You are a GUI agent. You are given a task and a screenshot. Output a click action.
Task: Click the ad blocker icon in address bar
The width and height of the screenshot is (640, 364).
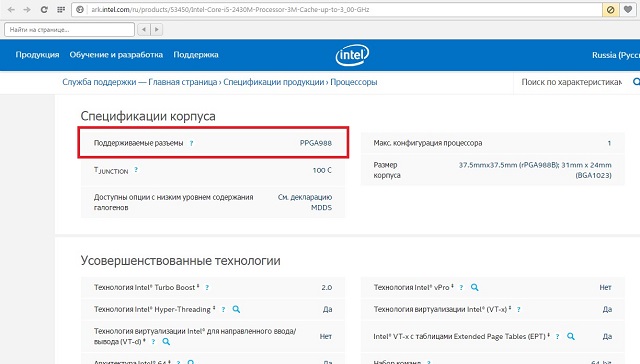click(x=611, y=9)
